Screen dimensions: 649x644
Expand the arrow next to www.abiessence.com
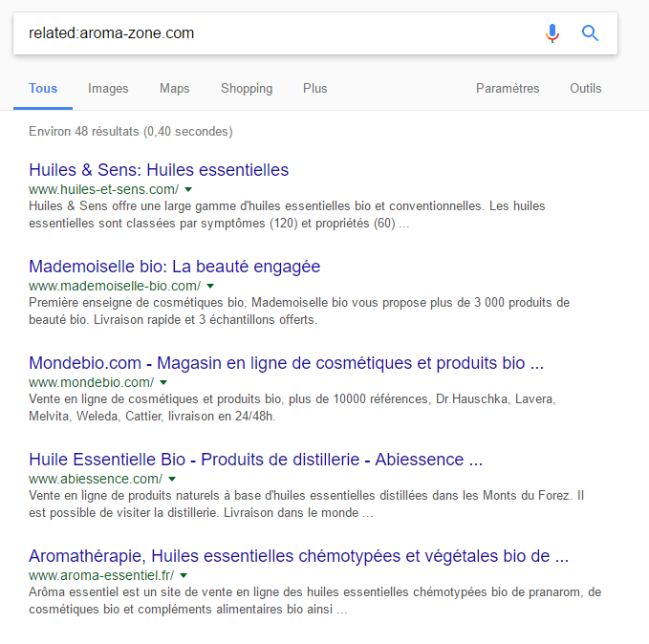(172, 479)
